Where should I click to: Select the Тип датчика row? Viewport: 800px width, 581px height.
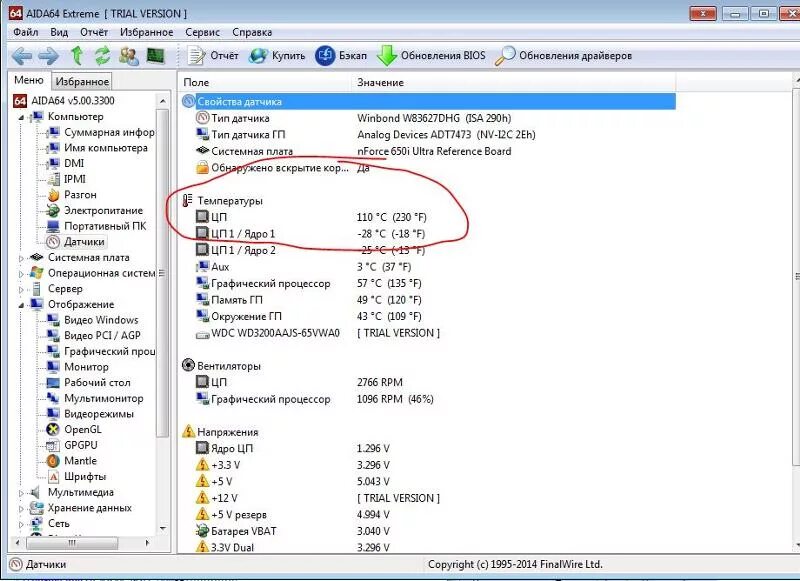pyautogui.click(x=429, y=118)
